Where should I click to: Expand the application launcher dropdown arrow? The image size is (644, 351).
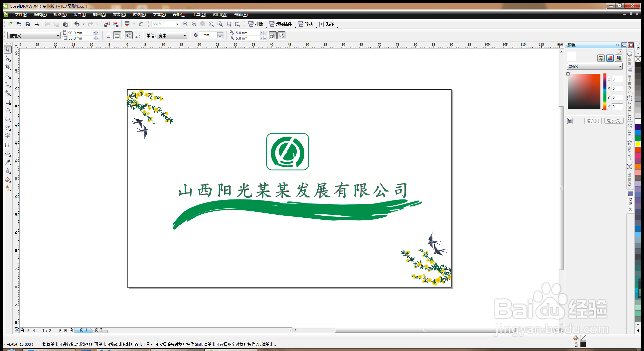(134, 24)
